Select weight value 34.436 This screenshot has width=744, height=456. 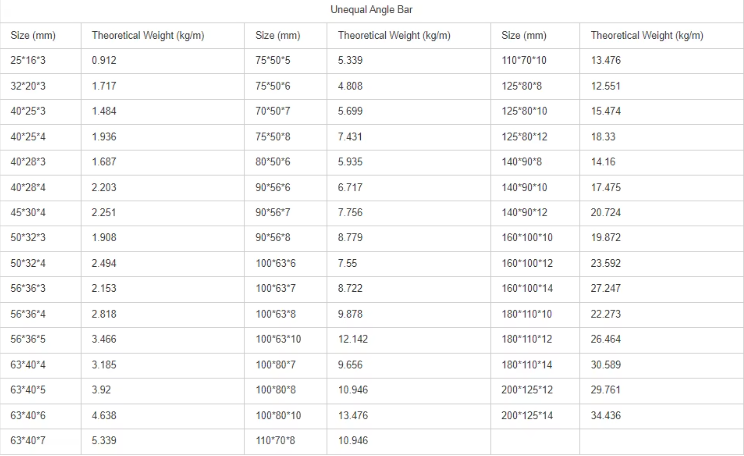[605, 415]
